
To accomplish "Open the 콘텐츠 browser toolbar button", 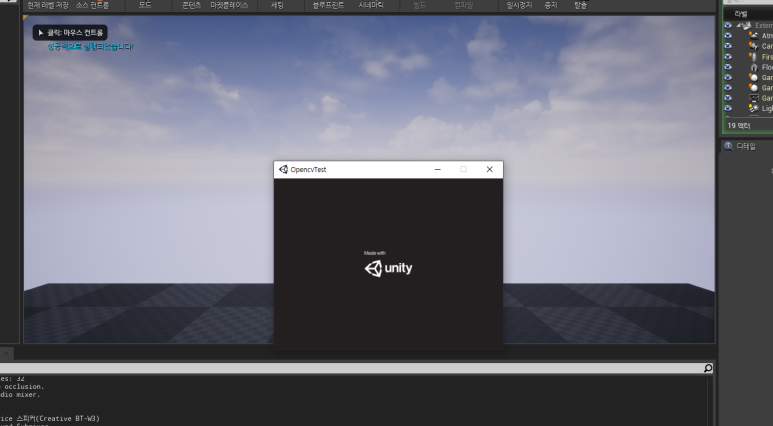I will click(x=192, y=5).
